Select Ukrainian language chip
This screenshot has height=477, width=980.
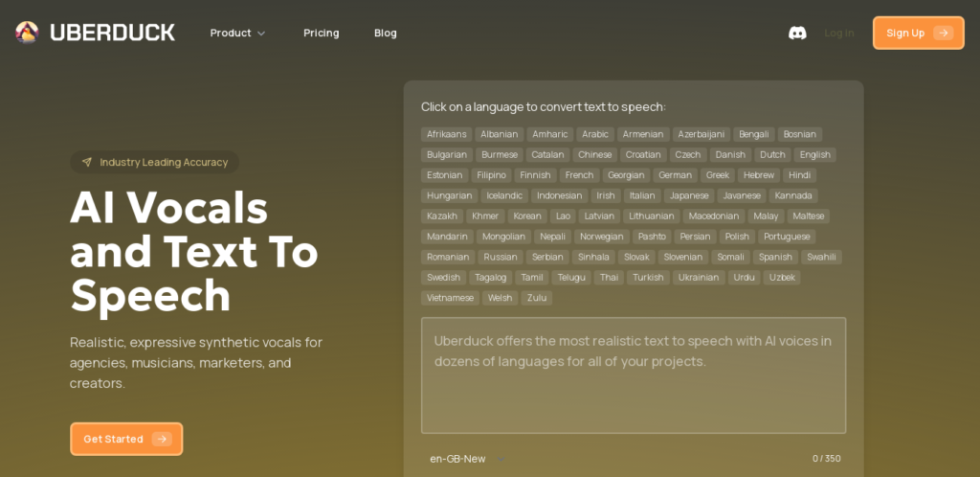(699, 278)
